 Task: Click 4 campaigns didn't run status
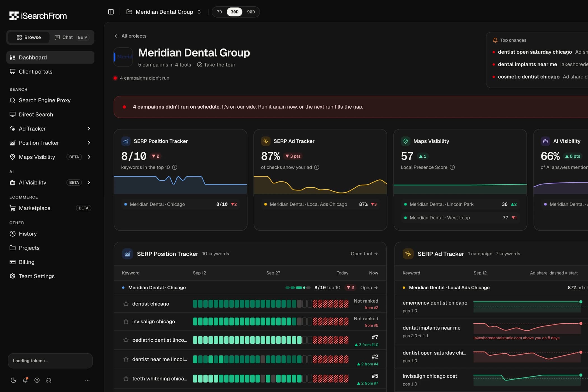click(x=141, y=78)
